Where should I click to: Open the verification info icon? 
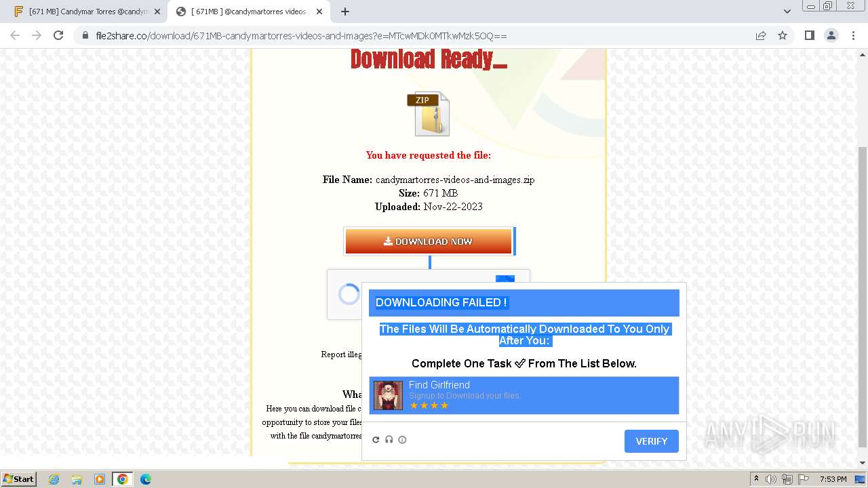[402, 440]
